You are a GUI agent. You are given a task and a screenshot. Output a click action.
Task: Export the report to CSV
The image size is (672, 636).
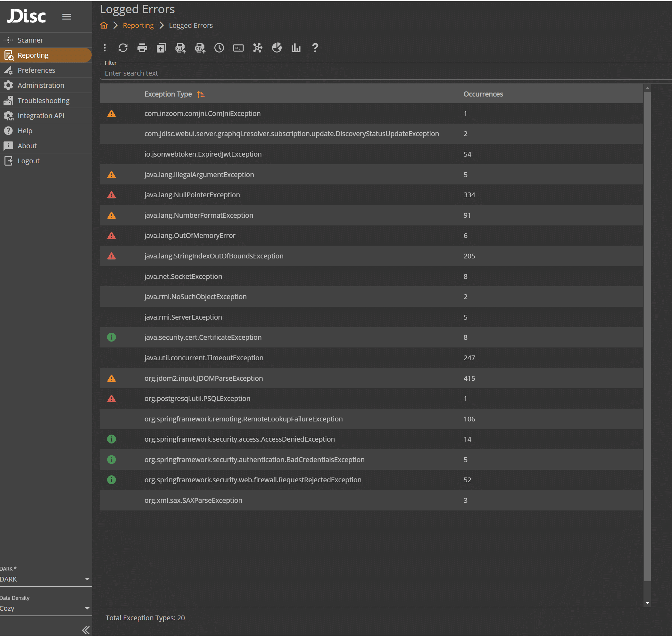tap(200, 48)
